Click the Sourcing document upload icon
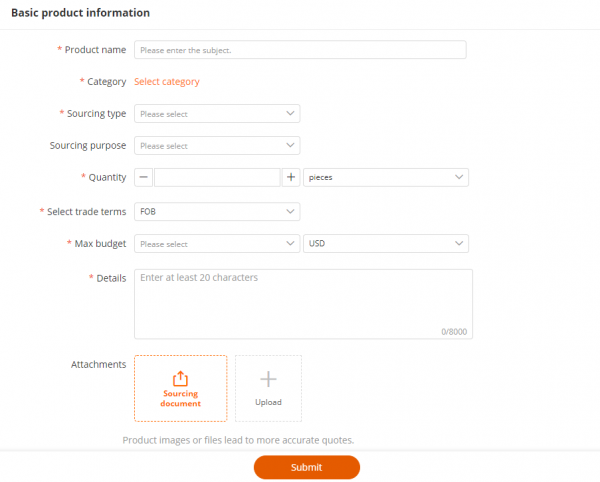This screenshot has height=482, width=600. [x=180, y=378]
